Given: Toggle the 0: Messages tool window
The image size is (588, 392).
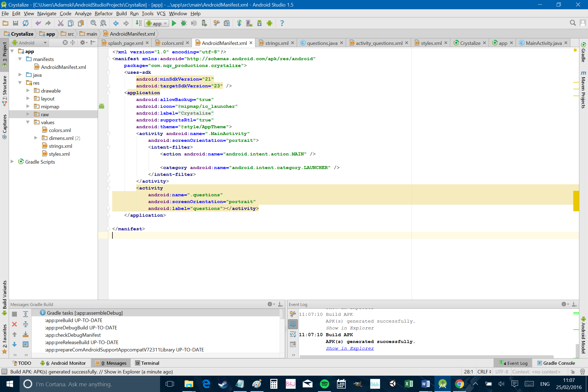Looking at the screenshot, I should pyautogui.click(x=111, y=363).
